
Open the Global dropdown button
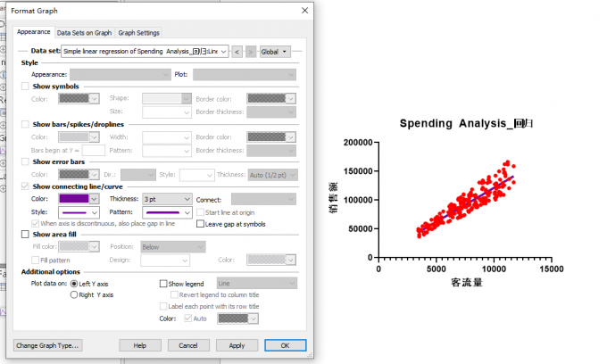click(x=275, y=52)
